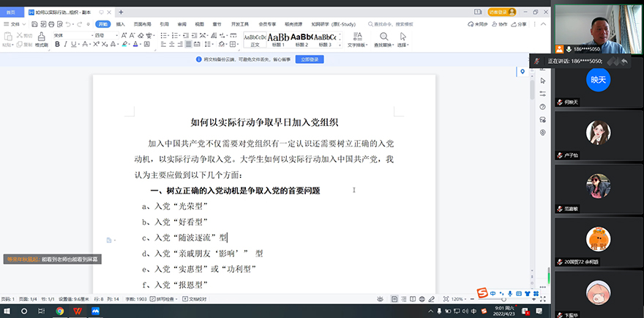The width and height of the screenshot is (644, 318).
Task: Switch to the 页面布局 ribbon tab
Action: point(142,24)
